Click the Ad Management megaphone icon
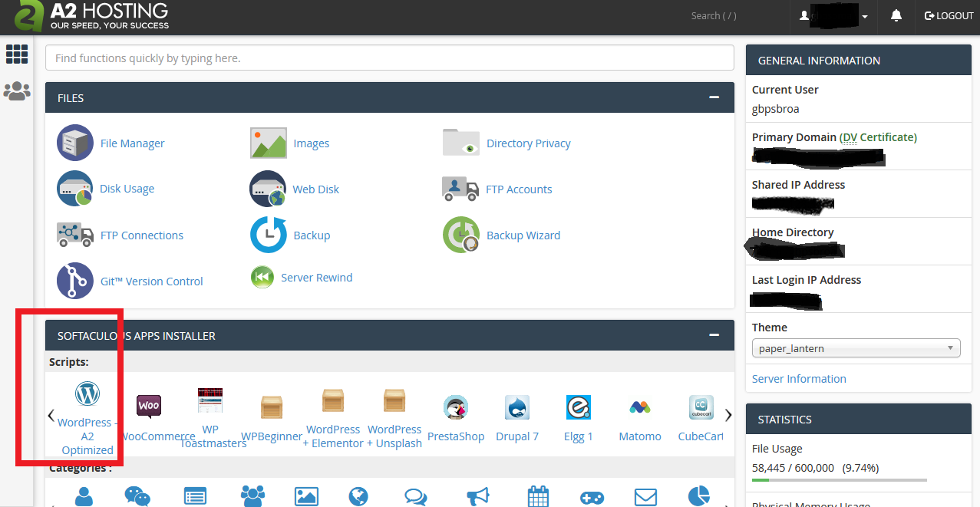This screenshot has height=507, width=980. pos(478,497)
